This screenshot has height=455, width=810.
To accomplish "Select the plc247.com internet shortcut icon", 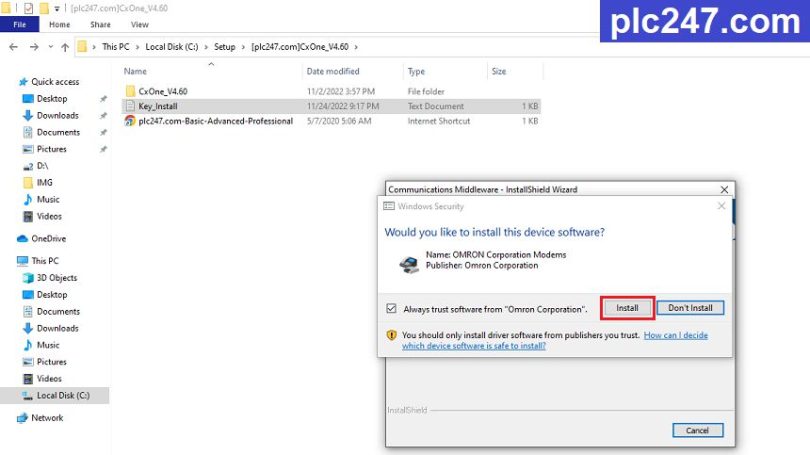I will coord(130,121).
